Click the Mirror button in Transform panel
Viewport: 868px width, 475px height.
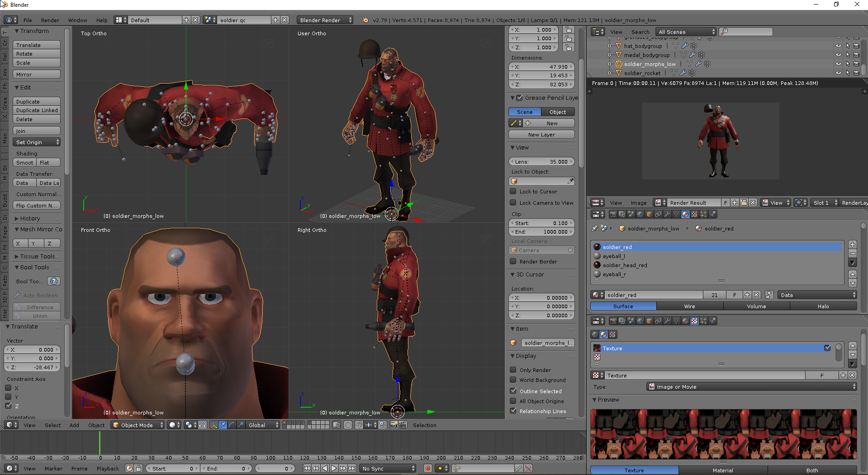click(37, 74)
